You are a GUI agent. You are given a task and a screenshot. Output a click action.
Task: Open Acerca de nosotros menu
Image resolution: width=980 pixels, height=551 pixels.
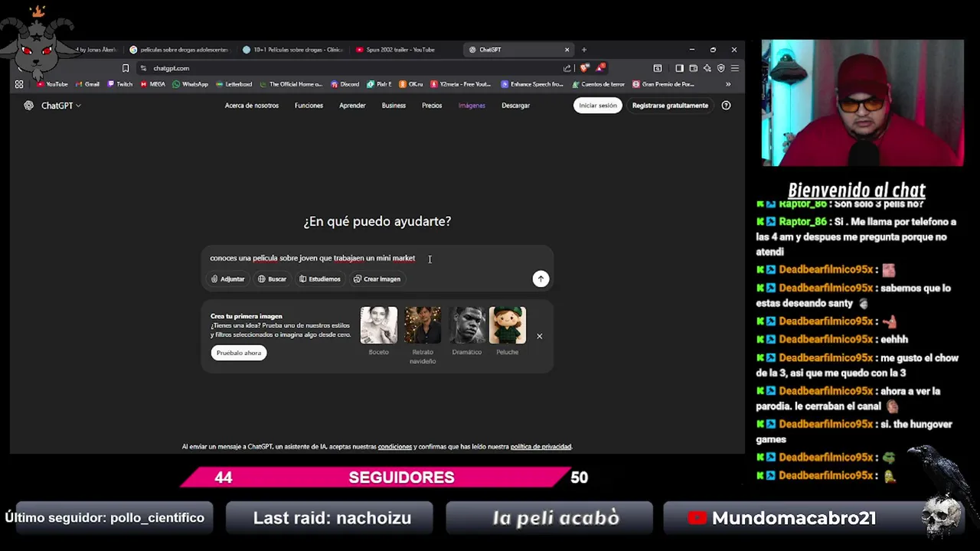click(252, 106)
